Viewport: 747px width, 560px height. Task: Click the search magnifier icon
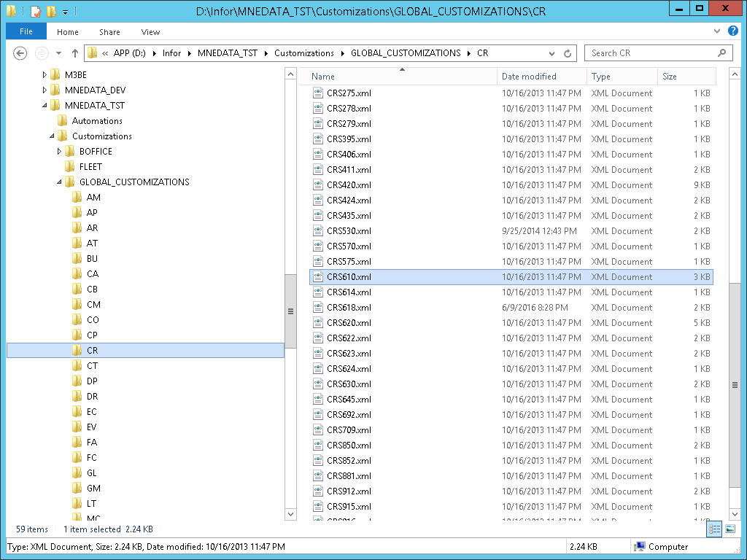(722, 53)
